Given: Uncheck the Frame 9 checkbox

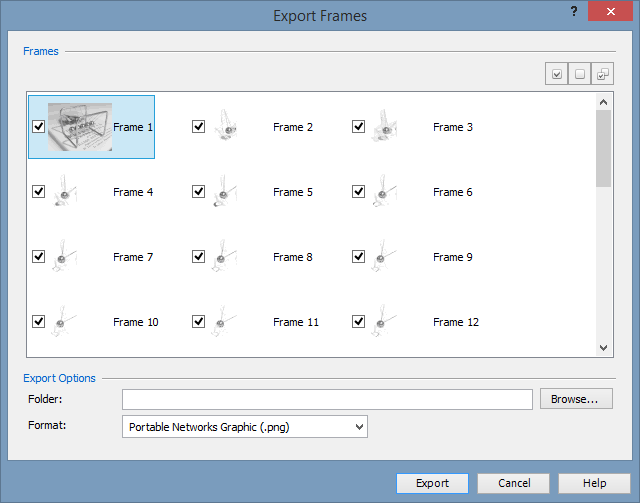Looking at the screenshot, I should click(x=358, y=256).
